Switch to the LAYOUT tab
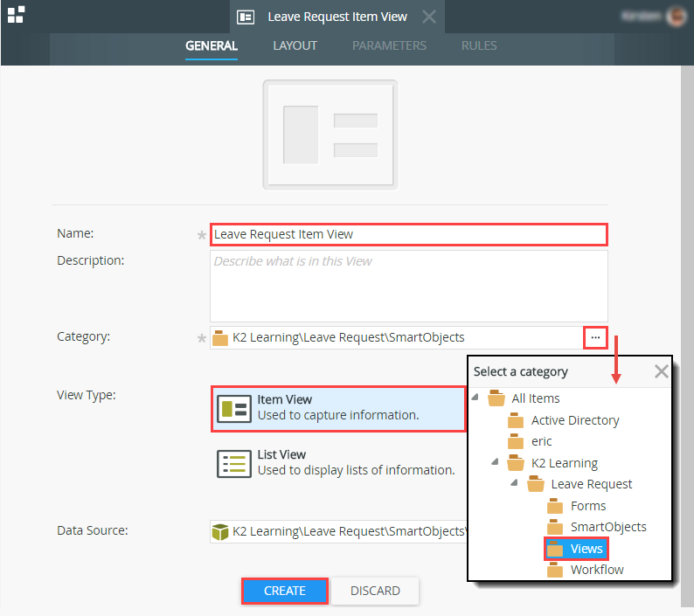 pyautogui.click(x=295, y=45)
